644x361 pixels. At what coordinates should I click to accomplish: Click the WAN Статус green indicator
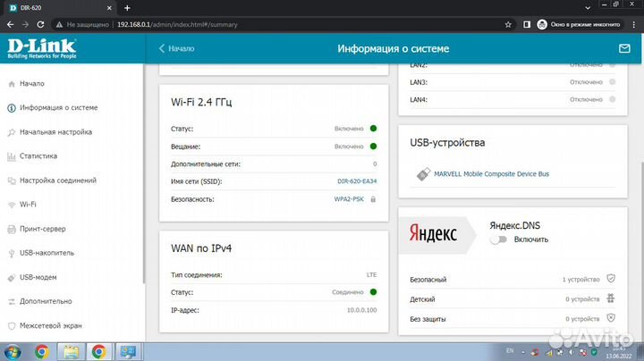373,292
